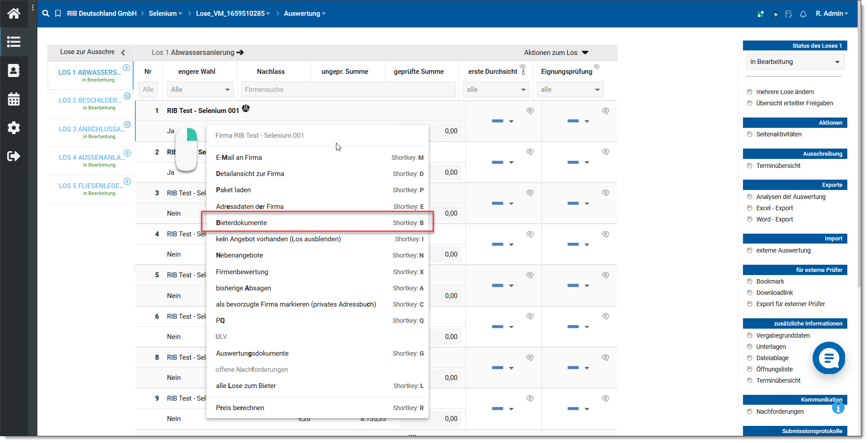
Task: Click the Eignungsprüfung column header comment icon
Action: click(597, 67)
